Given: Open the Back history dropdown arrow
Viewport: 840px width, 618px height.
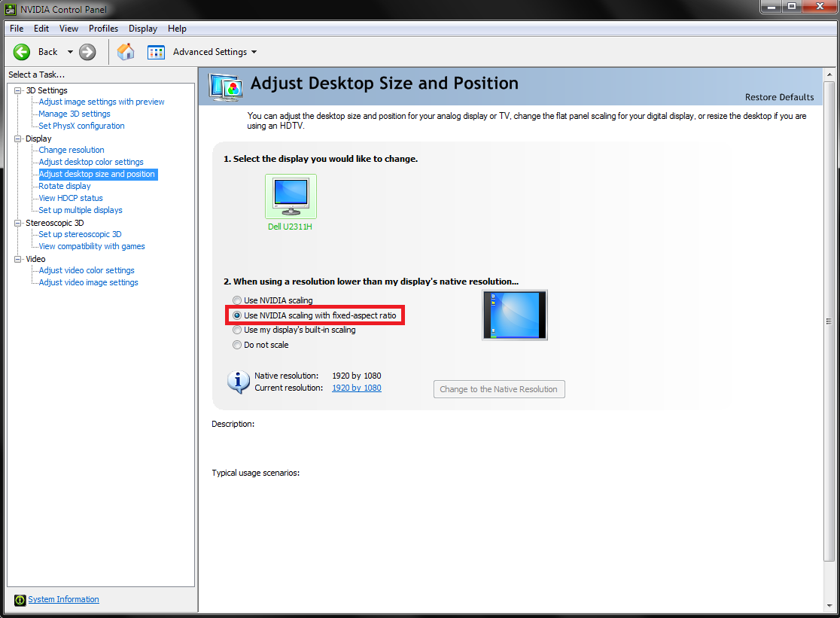Looking at the screenshot, I should (x=70, y=52).
